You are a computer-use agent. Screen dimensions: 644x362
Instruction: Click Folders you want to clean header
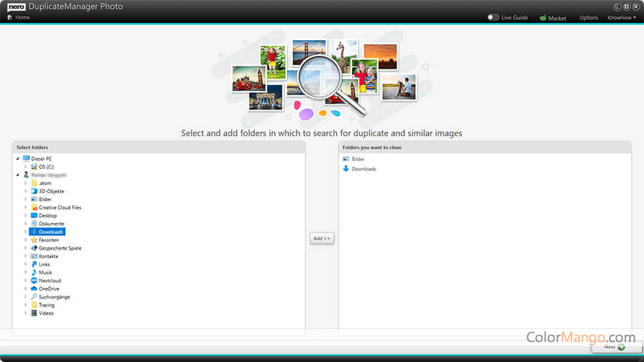pos(485,147)
